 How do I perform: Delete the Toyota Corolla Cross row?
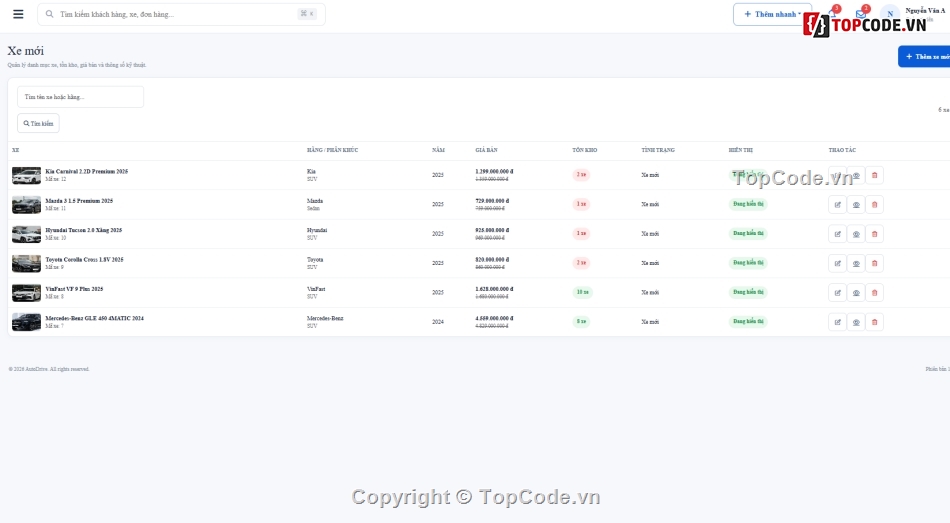tap(874, 264)
